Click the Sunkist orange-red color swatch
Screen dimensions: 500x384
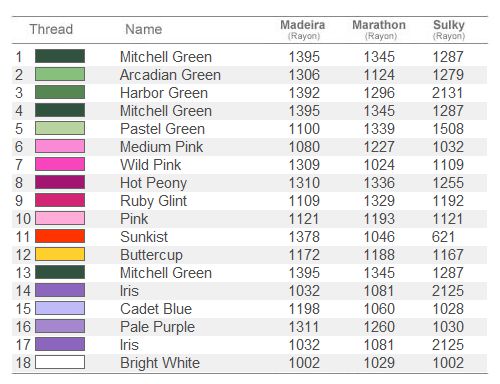[60, 236]
